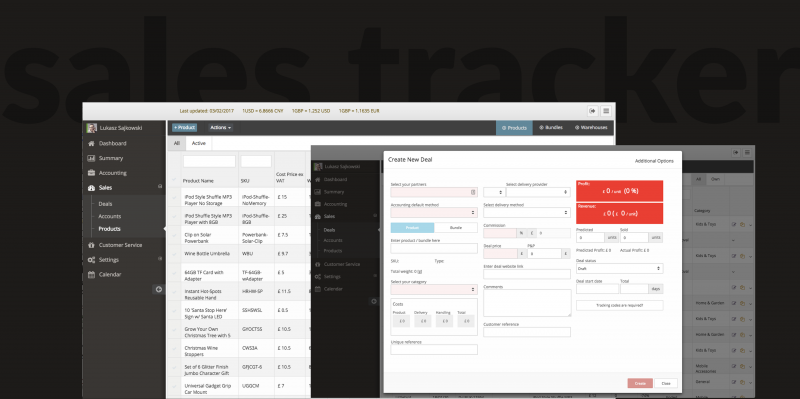This screenshot has width=800, height=399.
Task: Click the Create button in deal dialog
Action: (x=640, y=383)
